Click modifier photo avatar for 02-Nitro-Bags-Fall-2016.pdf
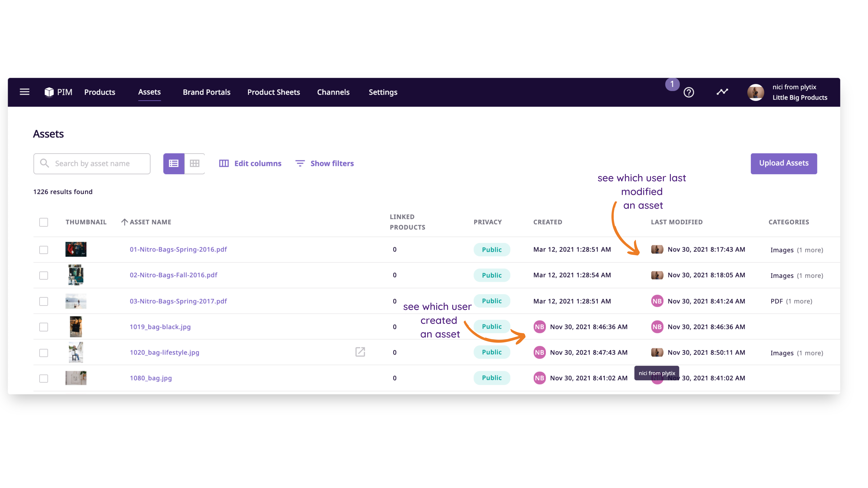The height and width of the screenshot is (488, 868). point(657,275)
